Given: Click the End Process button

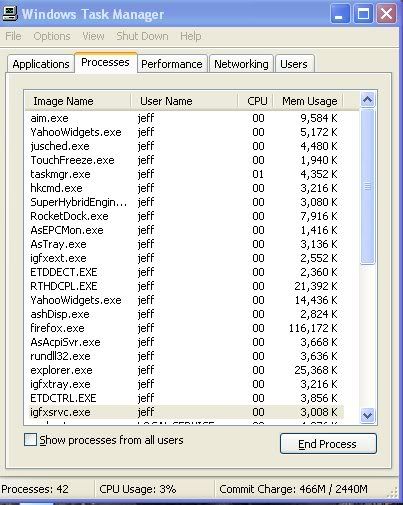Looking at the screenshot, I should click(328, 444).
